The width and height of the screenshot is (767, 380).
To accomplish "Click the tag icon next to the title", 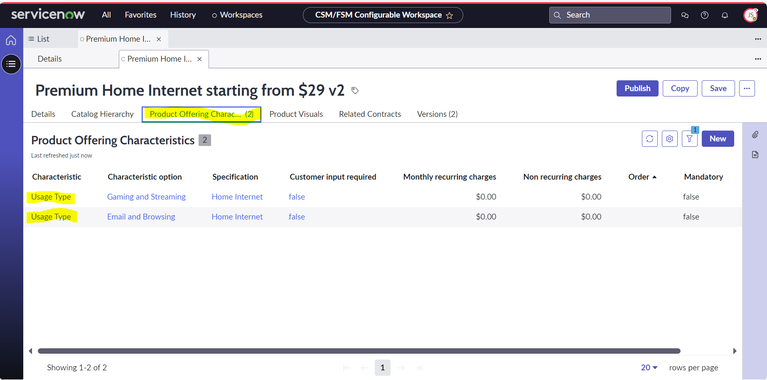I will (x=355, y=90).
